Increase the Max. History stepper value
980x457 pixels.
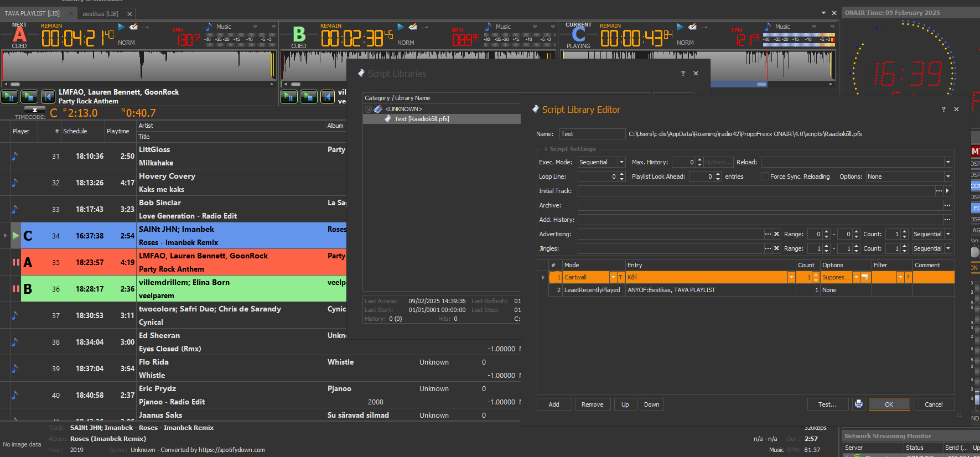[x=699, y=160]
